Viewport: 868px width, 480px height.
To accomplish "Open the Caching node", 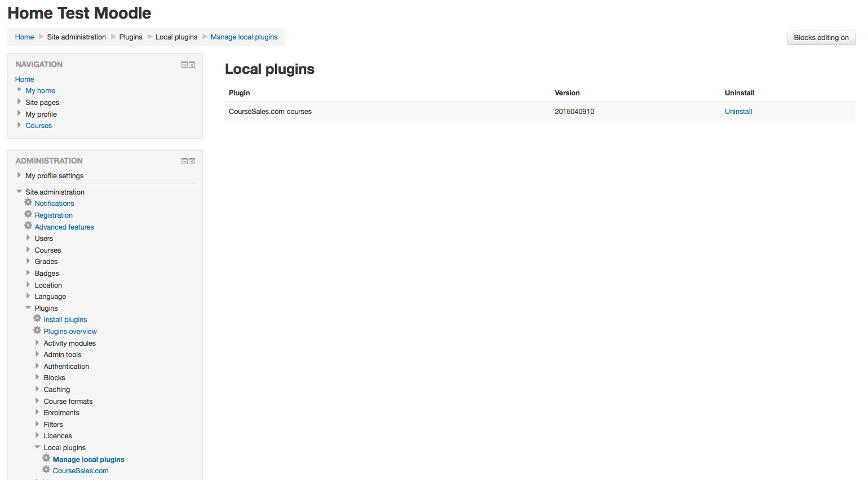I will [57, 390].
